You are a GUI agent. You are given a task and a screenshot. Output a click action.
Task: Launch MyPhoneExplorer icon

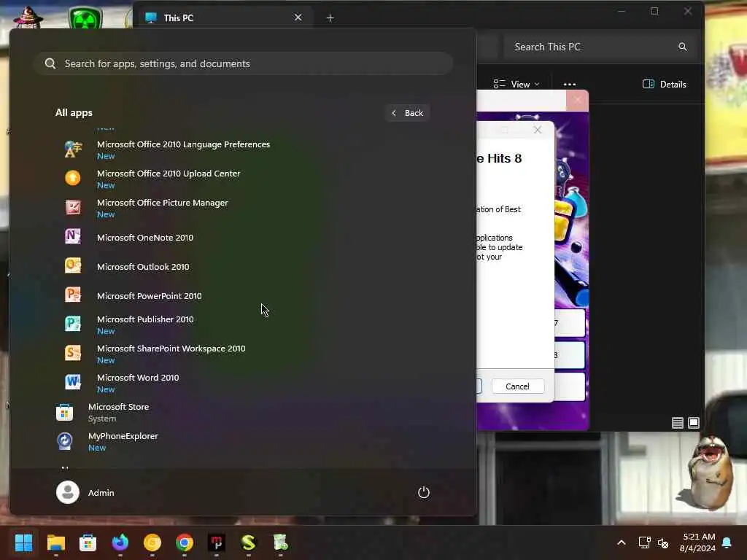(x=64, y=441)
